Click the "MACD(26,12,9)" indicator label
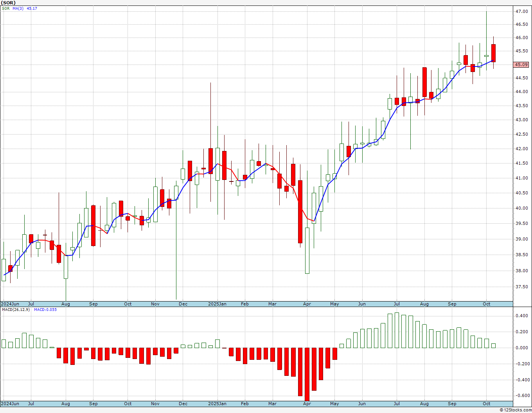 pos(16,310)
